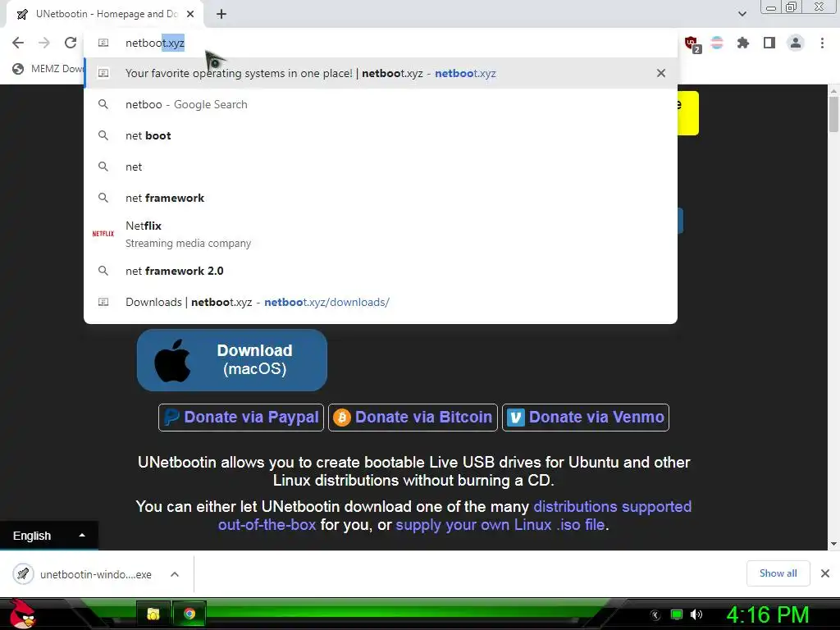The height and width of the screenshot is (630, 840).
Task: Open the tab search chevron in the title bar
Action: pos(742,14)
